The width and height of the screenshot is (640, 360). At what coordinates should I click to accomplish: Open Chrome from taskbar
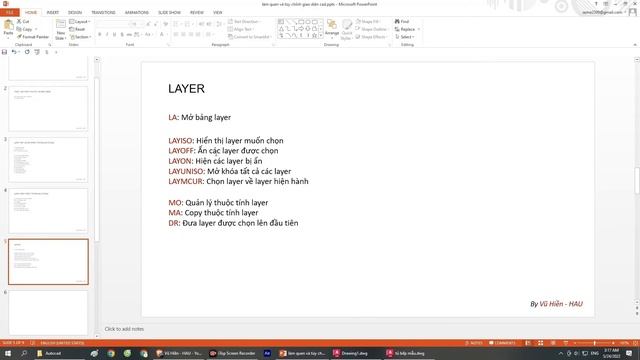pyautogui.click(x=111, y=353)
